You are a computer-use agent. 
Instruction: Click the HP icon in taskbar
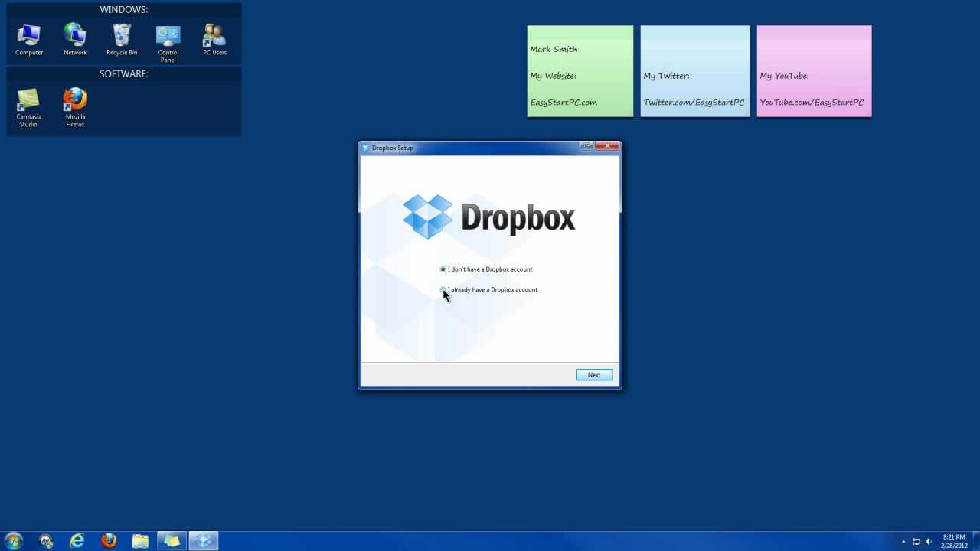point(46,541)
